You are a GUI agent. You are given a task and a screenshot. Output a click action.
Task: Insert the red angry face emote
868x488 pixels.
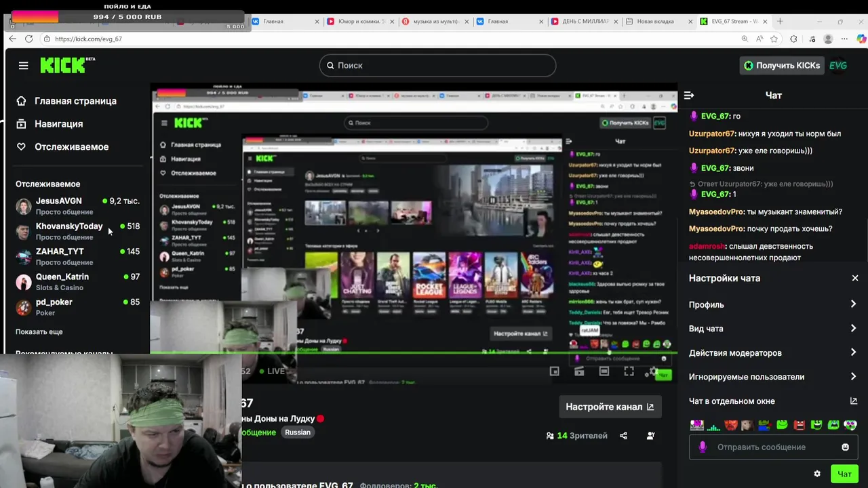(x=799, y=426)
